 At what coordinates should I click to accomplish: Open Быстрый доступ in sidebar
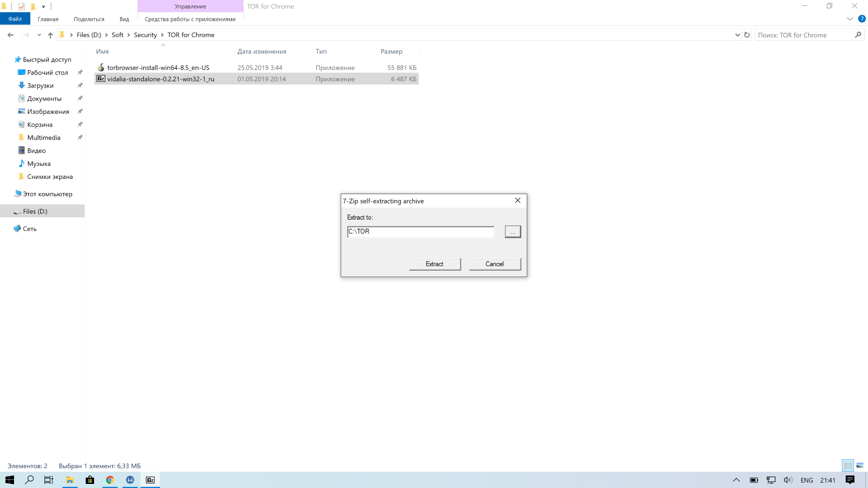point(47,59)
